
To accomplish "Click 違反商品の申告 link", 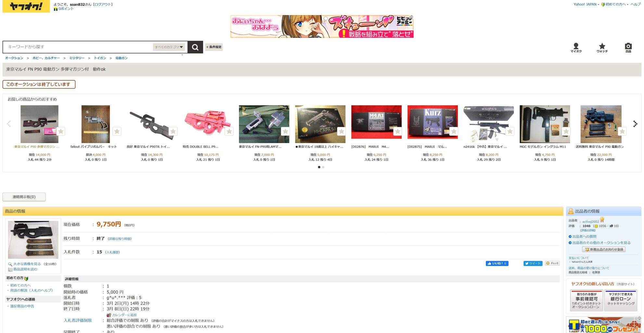I will [22, 306].
